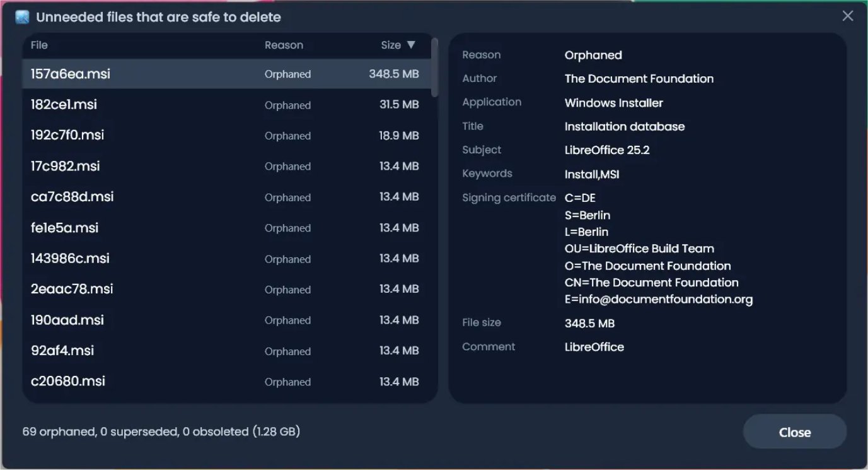The width and height of the screenshot is (868, 470).
Task: Click the O=The Document Foundation line
Action: (648, 266)
